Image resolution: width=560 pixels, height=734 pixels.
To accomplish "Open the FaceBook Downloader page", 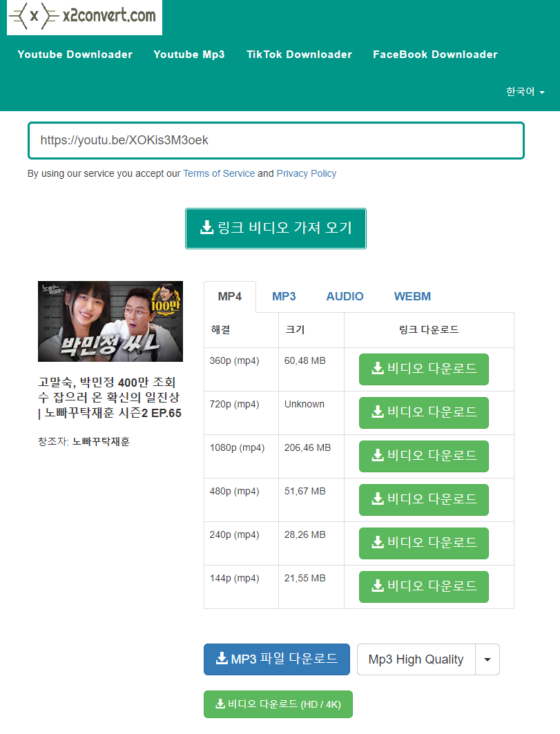I will click(435, 54).
